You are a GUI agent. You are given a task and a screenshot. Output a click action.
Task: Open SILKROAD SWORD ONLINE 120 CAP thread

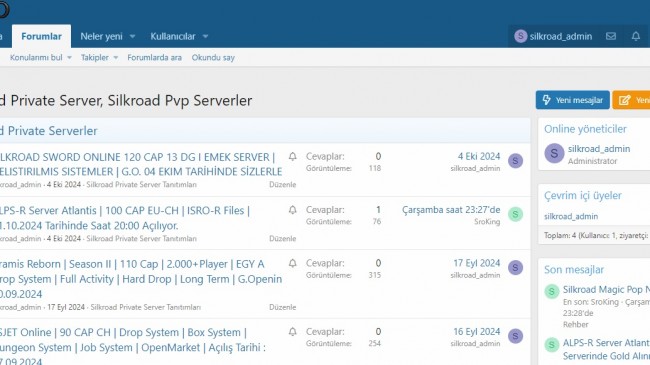click(141, 164)
